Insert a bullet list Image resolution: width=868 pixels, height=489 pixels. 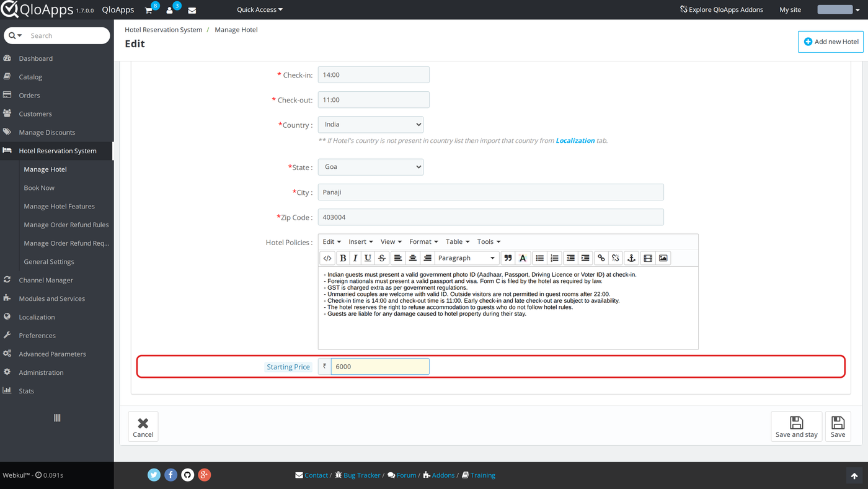click(540, 258)
